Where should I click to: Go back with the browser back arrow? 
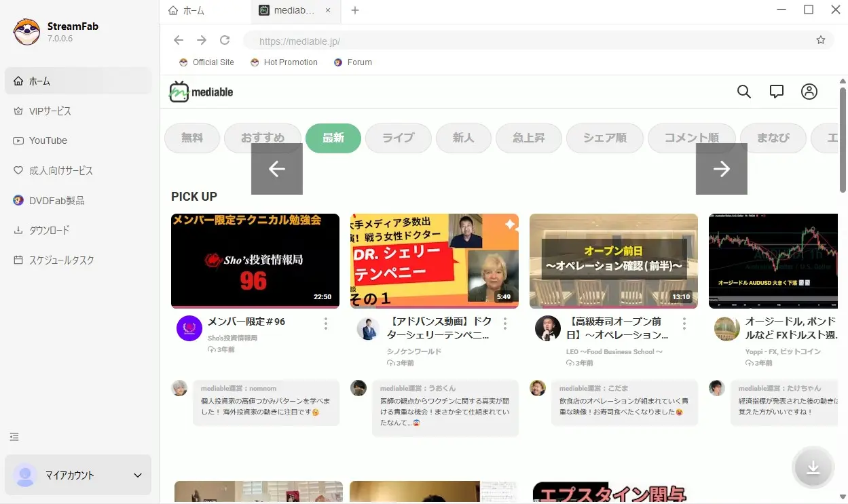tap(179, 40)
